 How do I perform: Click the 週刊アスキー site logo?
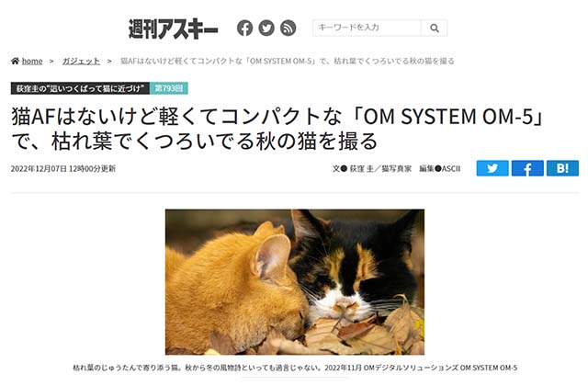pyautogui.click(x=173, y=28)
